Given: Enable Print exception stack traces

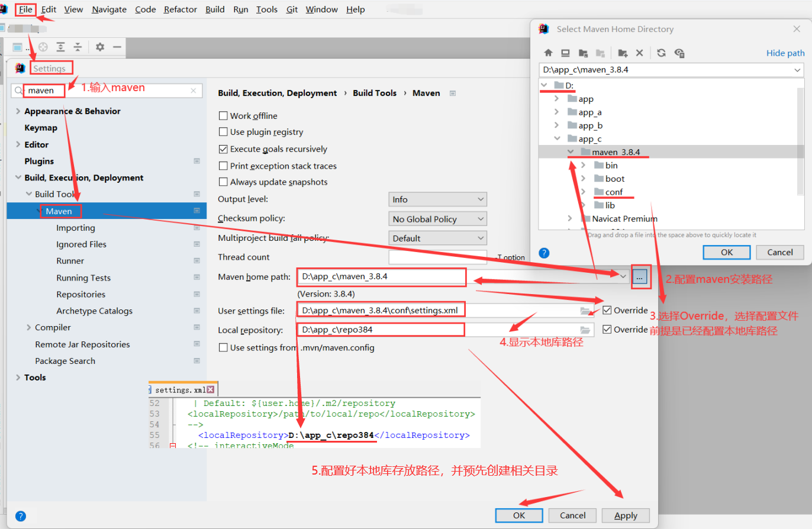Looking at the screenshot, I should [223, 166].
